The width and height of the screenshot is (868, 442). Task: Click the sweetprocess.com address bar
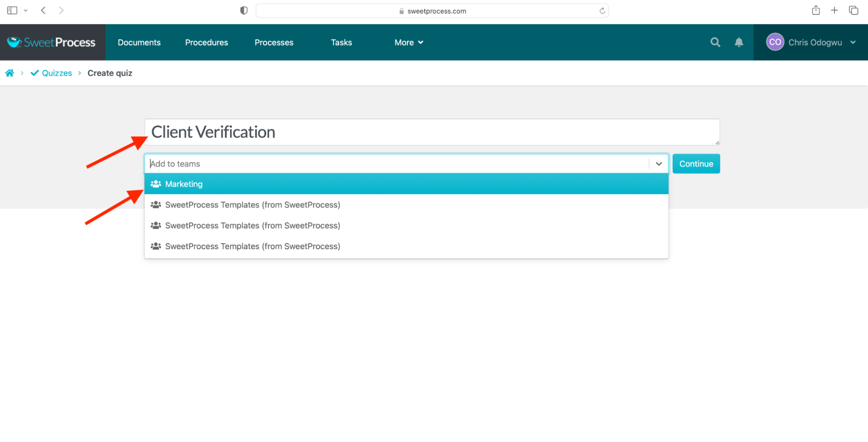[x=432, y=11]
